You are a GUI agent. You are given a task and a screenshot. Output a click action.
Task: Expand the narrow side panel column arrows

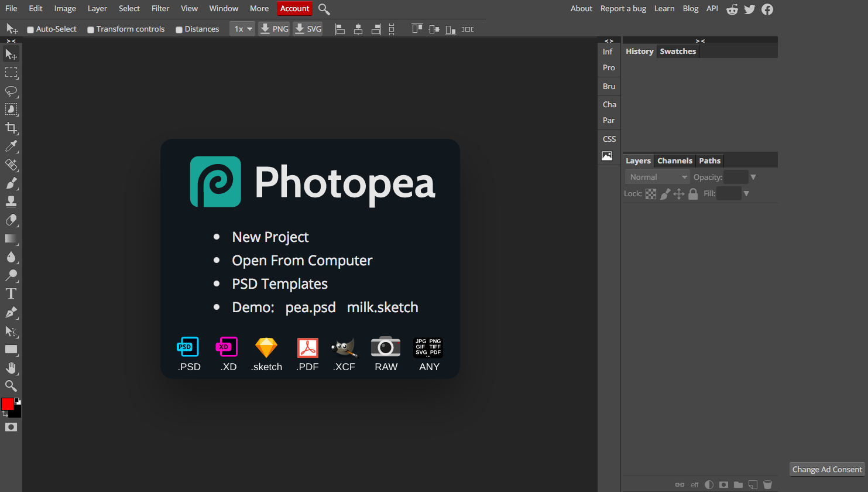coord(609,41)
